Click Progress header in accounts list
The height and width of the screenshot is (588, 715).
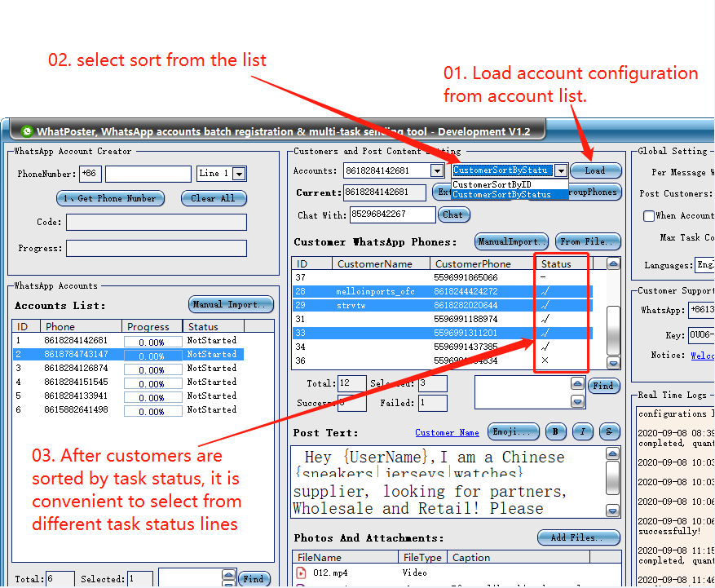click(152, 326)
